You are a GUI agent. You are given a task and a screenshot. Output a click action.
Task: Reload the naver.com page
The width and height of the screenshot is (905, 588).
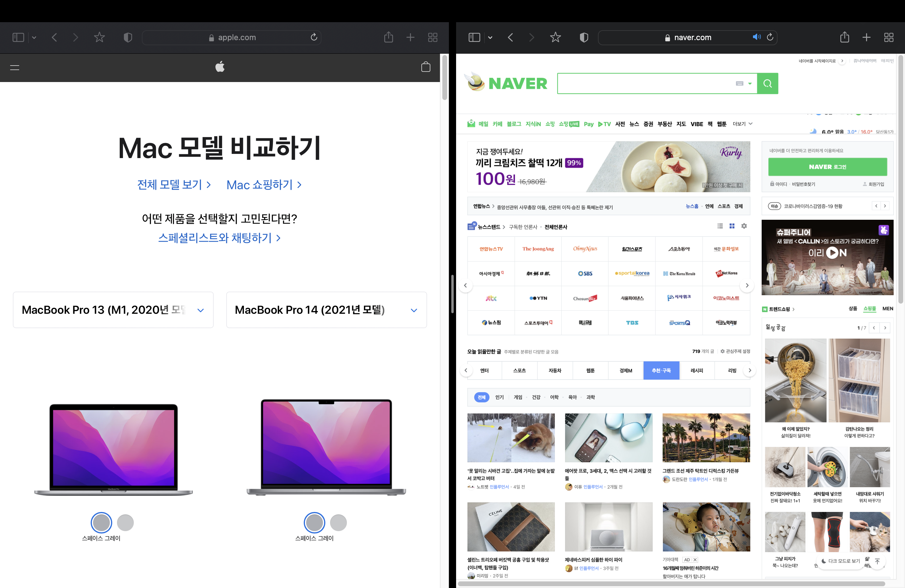[x=770, y=37]
